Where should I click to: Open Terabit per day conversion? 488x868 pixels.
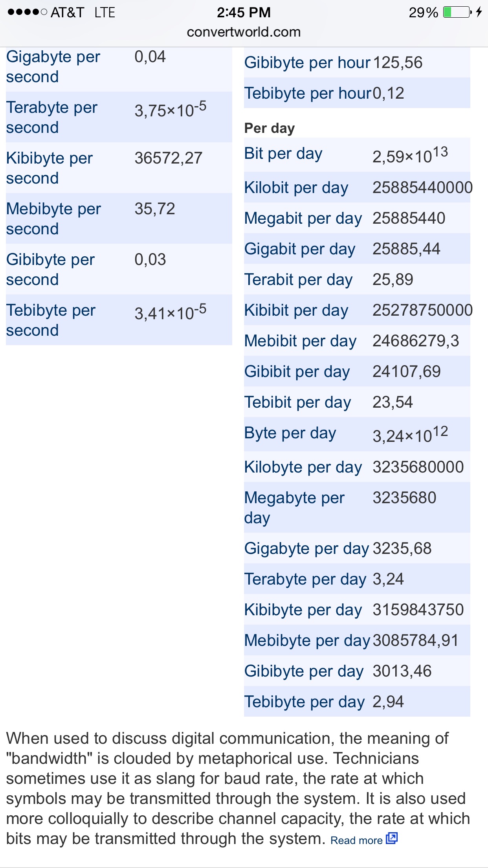298,280
